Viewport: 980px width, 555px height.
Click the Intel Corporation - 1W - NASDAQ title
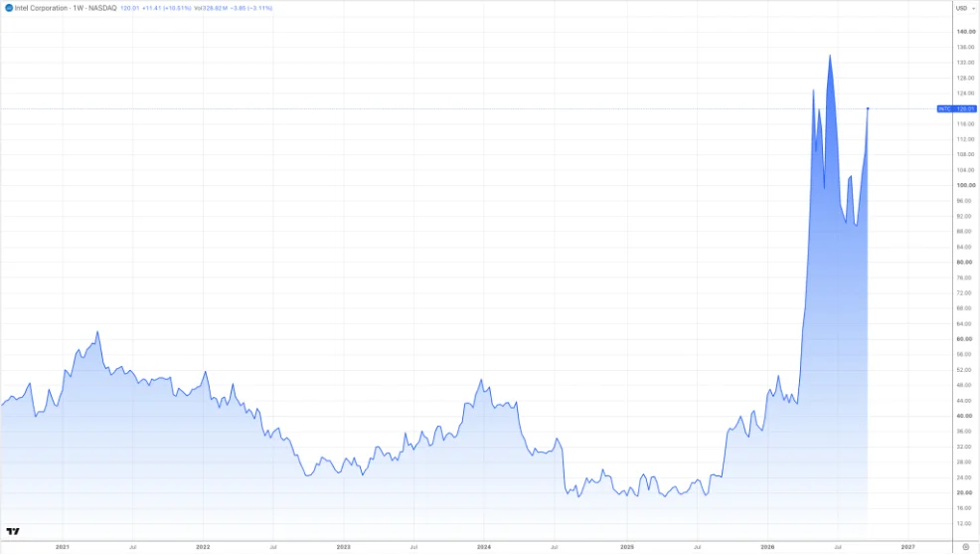[66, 8]
